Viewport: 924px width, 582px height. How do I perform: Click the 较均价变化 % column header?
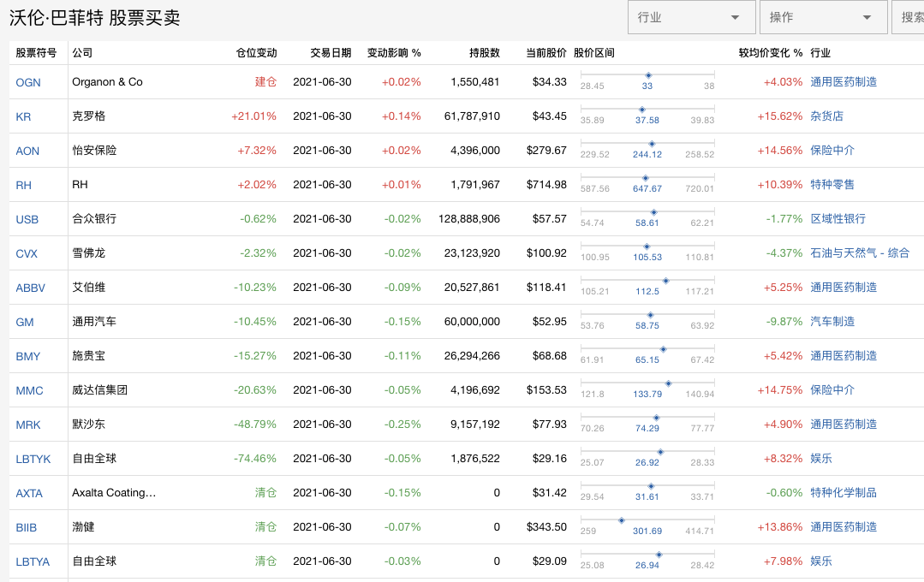pyautogui.click(x=771, y=53)
